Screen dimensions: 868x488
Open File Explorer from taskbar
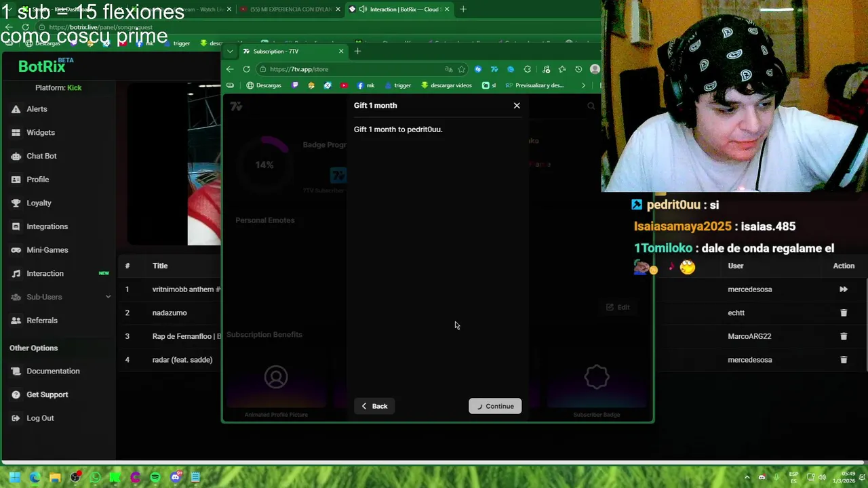pyautogui.click(x=55, y=477)
